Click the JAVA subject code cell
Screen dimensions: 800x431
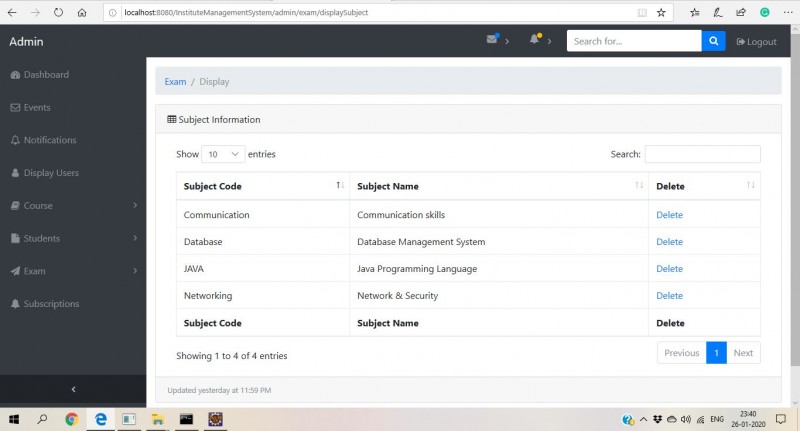click(263, 269)
